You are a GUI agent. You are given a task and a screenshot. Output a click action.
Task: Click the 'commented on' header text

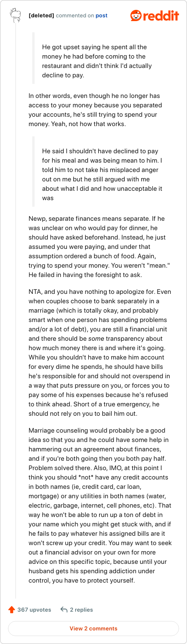coord(75,15)
